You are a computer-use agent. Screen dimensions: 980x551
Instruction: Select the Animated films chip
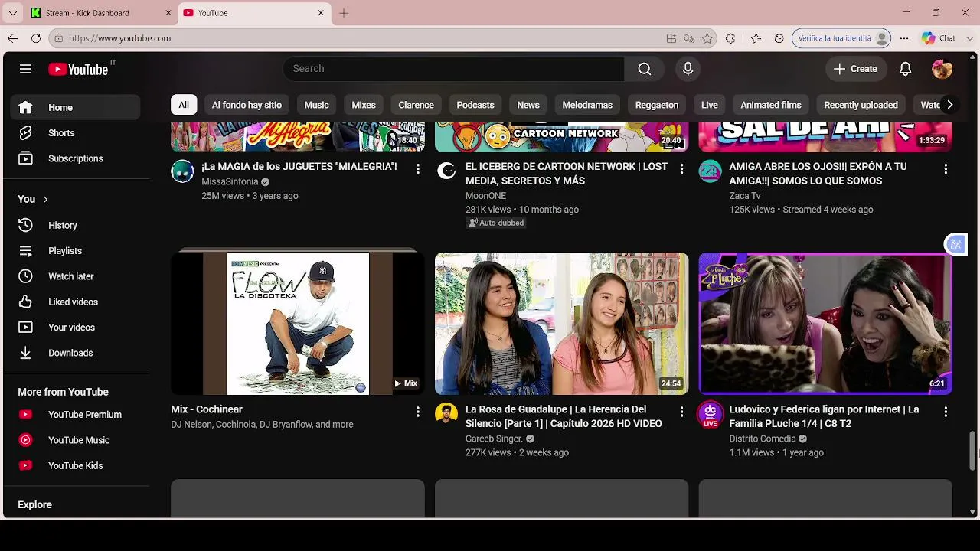(771, 105)
